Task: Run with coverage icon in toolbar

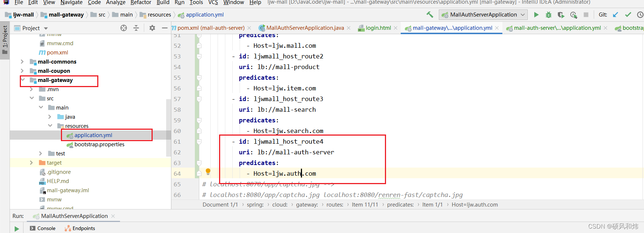Action: click(x=561, y=15)
